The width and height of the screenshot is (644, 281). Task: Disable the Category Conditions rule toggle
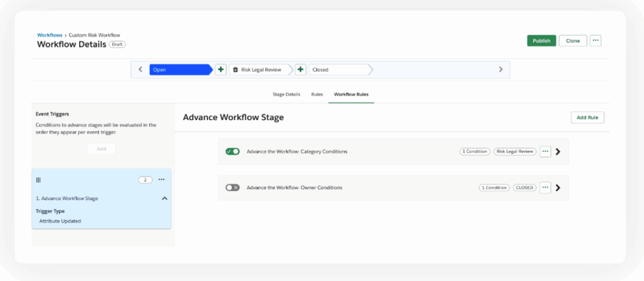coord(232,152)
